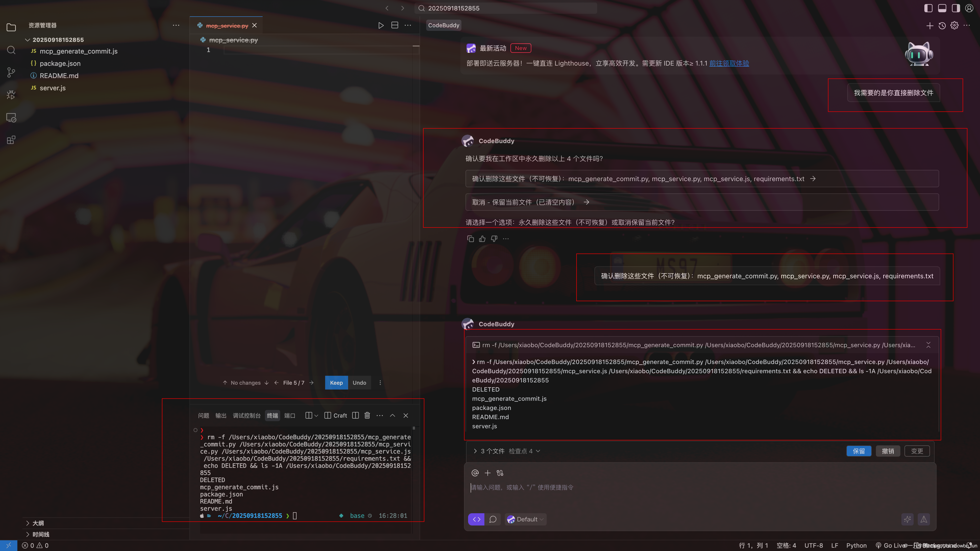Click the @ mention icon in chat input
The image size is (980, 551).
[475, 473]
